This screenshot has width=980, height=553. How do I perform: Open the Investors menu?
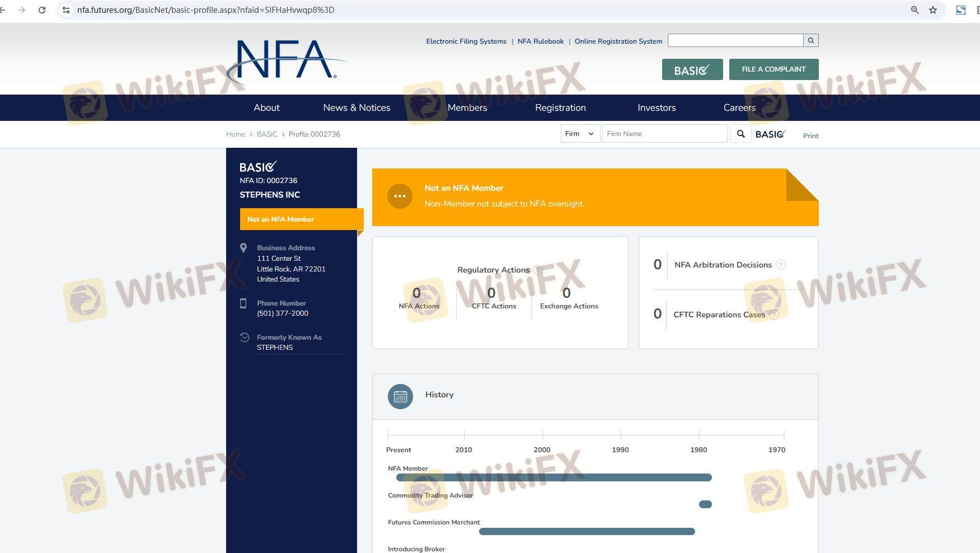[x=657, y=107]
